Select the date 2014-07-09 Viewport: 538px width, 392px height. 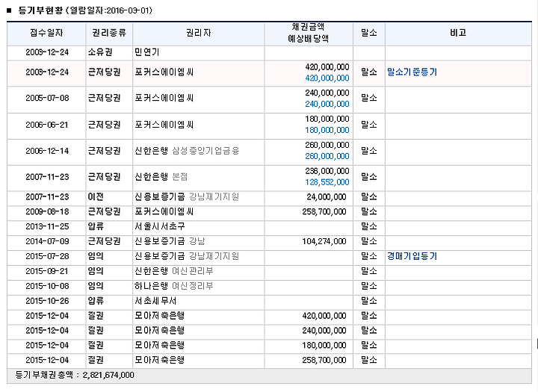(47, 241)
